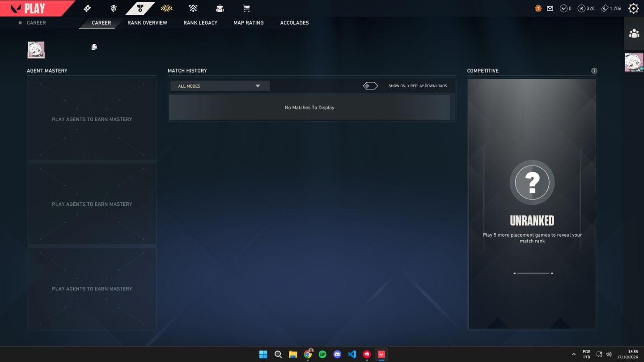644x362 pixels.
Task: Switch to the Rank Overview tab
Action: [147, 23]
